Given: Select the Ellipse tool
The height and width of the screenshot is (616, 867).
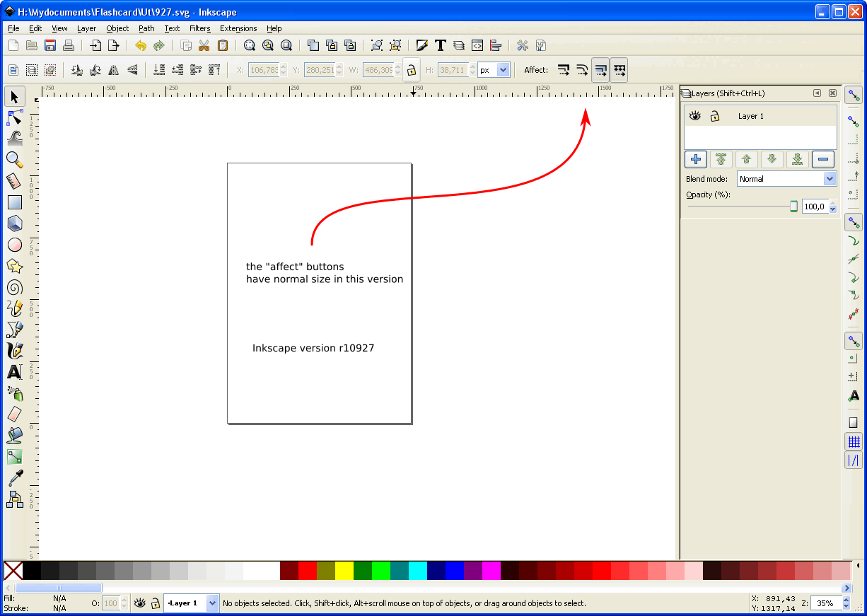Looking at the screenshot, I should coord(14,245).
